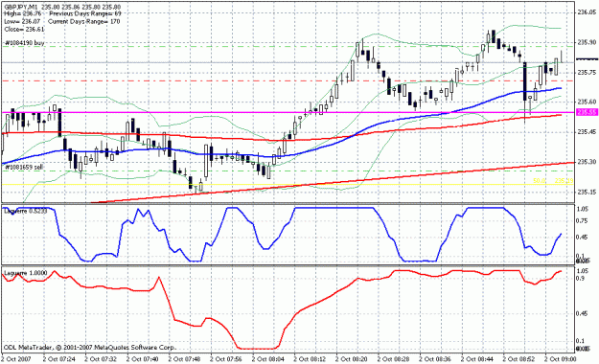Click the #1081659 sell order label
This screenshot has width=599, height=364.
[x=24, y=168]
